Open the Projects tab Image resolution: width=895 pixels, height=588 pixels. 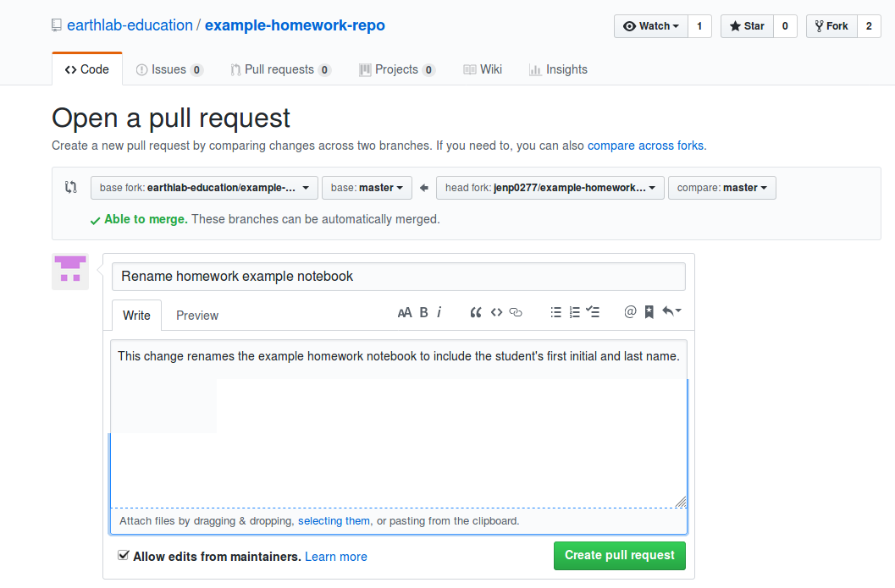click(397, 69)
